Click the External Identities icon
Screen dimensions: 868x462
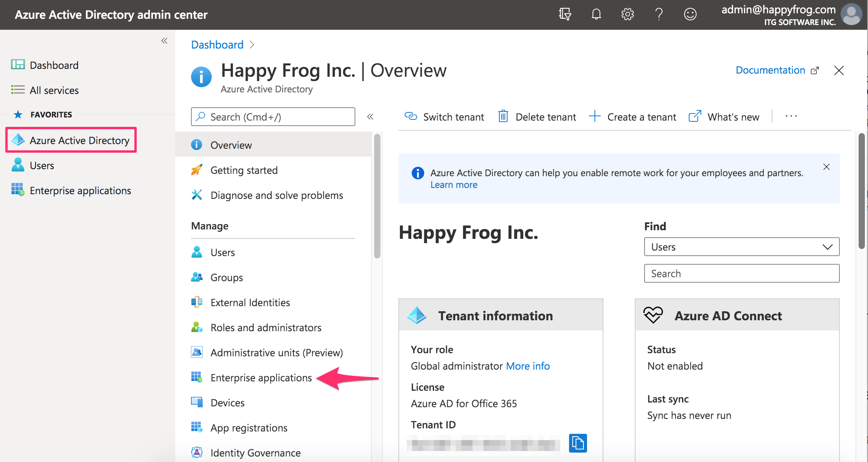coord(196,302)
